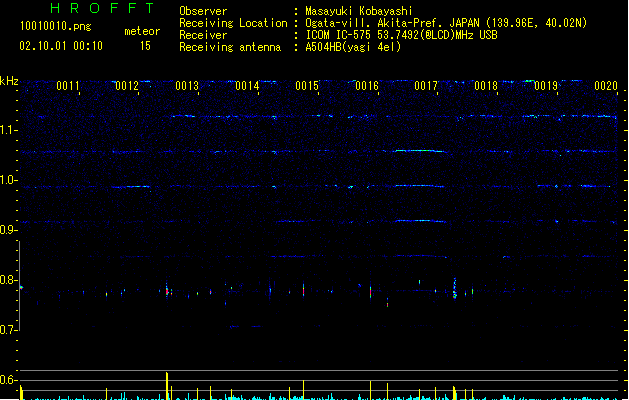
Task: Click the 0.7 frequency axis label
Action: tap(9, 330)
